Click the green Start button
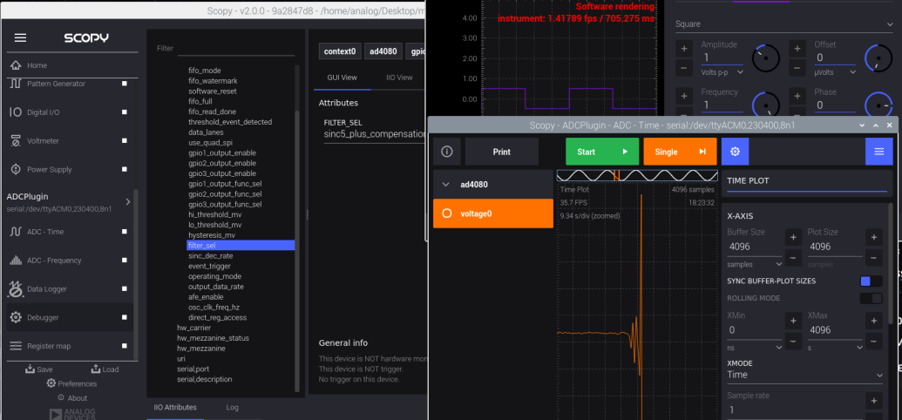 (601, 152)
